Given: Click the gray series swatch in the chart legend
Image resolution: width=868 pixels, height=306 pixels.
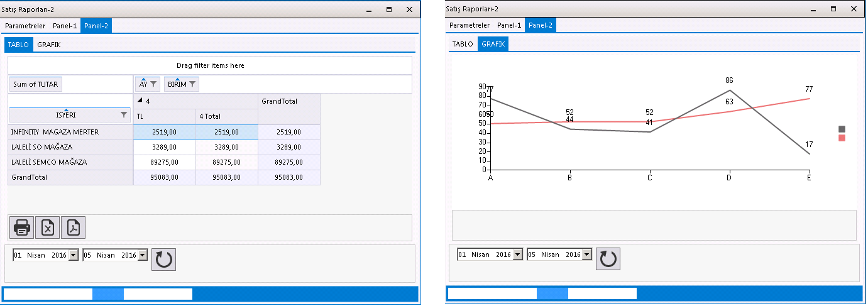Looking at the screenshot, I should point(842,129).
